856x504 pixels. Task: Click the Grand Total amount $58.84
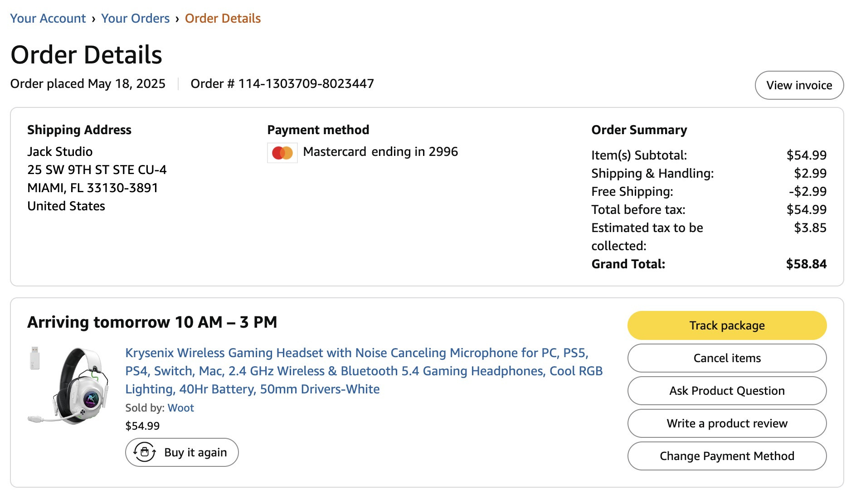[806, 264]
